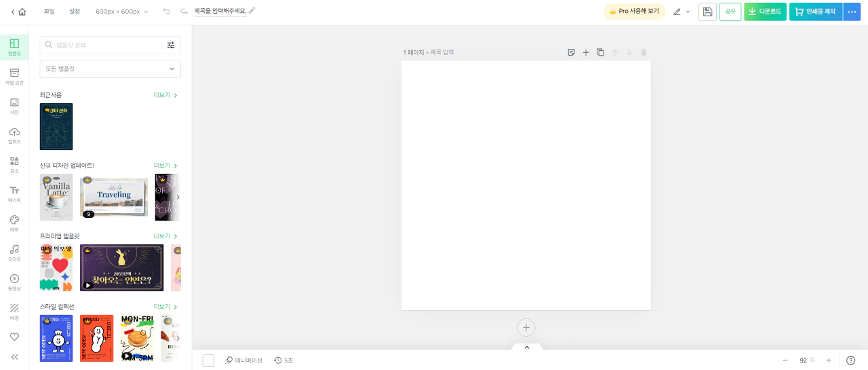868x370 pixels.
Task: Move page down with the down arrow
Action: pyautogui.click(x=629, y=52)
